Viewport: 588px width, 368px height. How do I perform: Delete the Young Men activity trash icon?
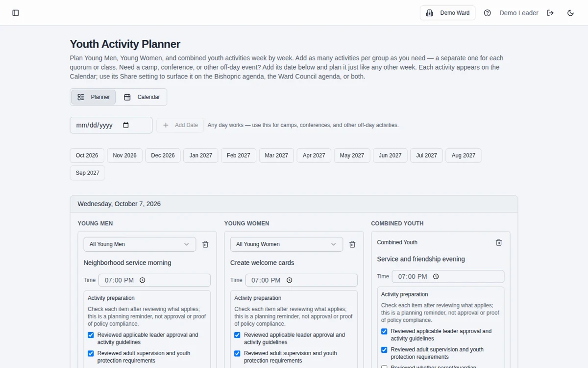(x=205, y=244)
